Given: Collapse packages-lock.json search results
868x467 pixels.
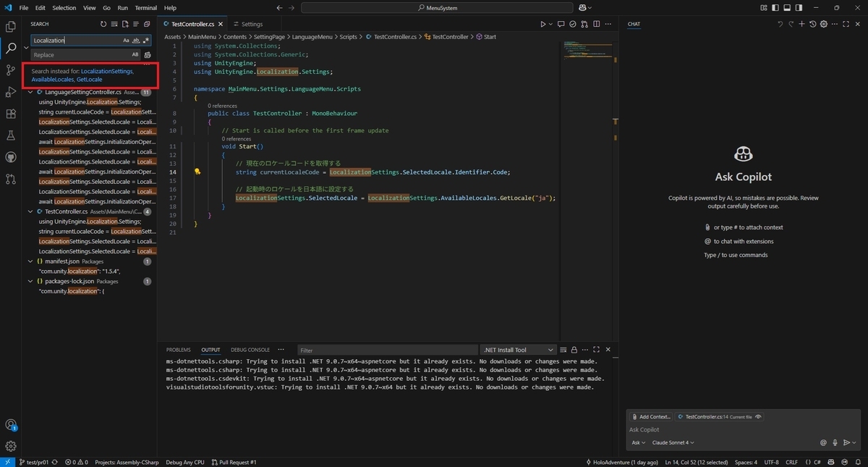Looking at the screenshot, I should click(31, 281).
